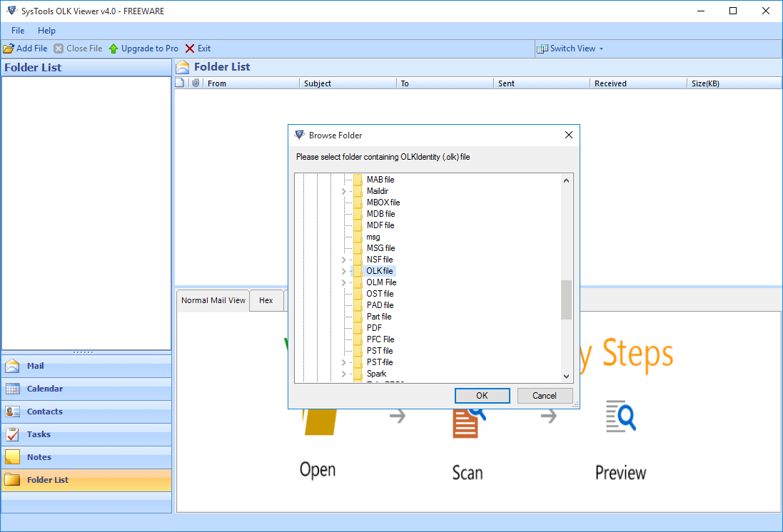Image resolution: width=783 pixels, height=532 pixels.
Task: Click the Preview magnifier icon
Action: pos(621,416)
